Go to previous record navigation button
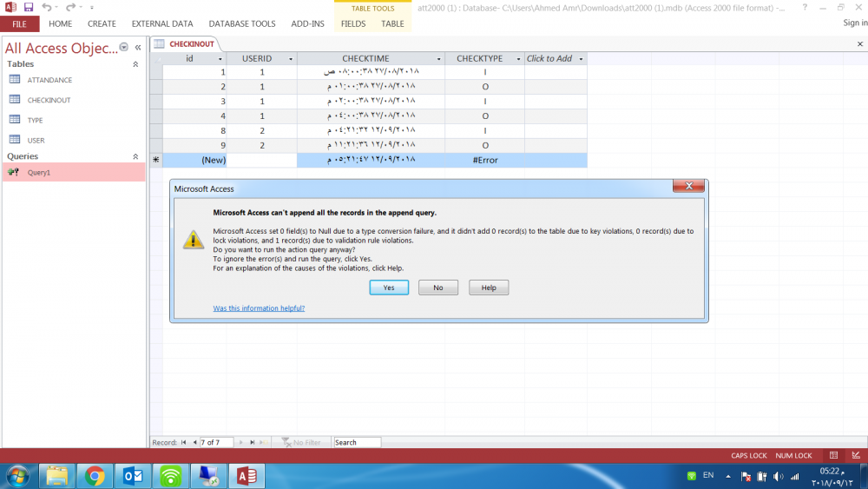 coord(194,442)
